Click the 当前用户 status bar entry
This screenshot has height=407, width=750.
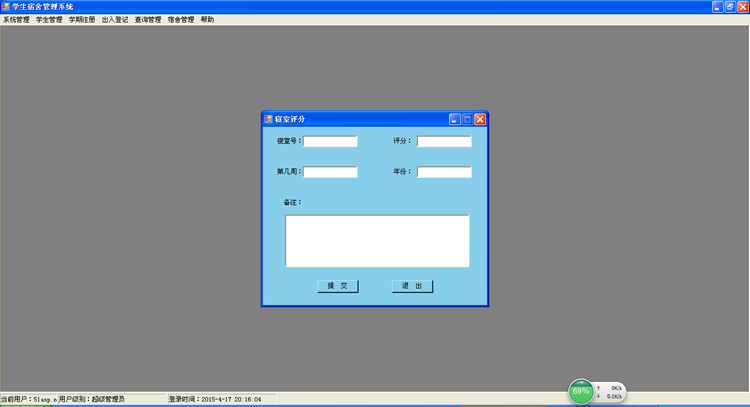coord(29,399)
